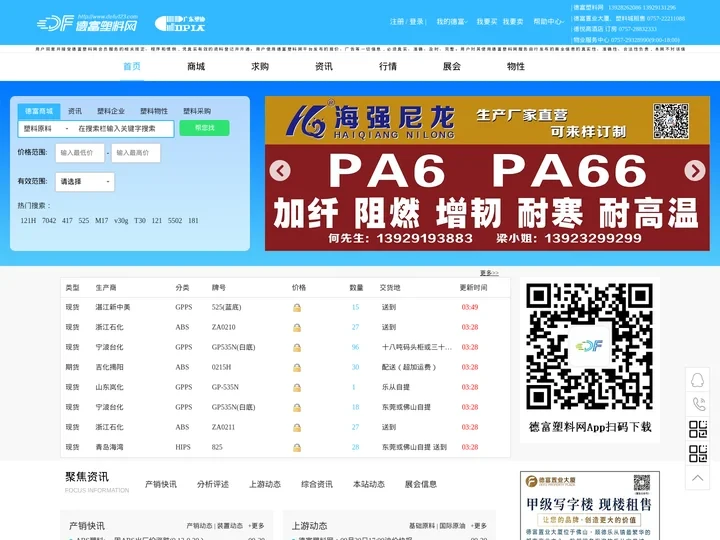Open the 有效范围 请选择 dropdown

[85, 182]
